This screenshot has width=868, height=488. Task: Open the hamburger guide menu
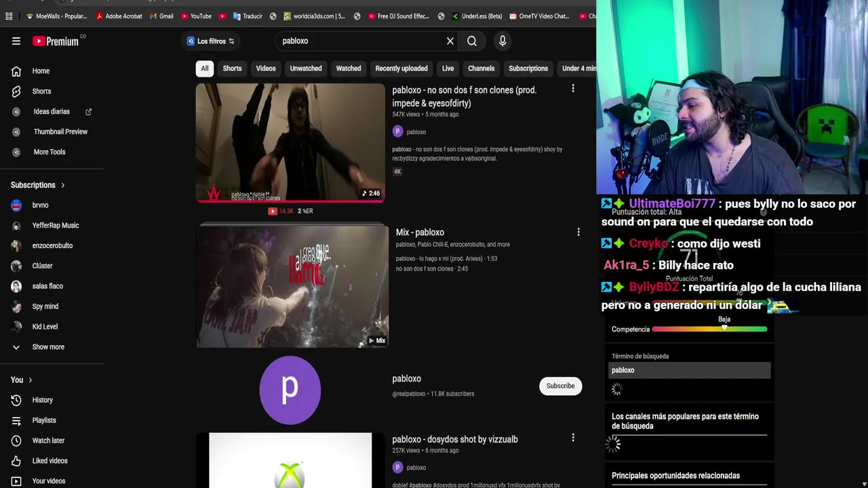pyautogui.click(x=16, y=41)
